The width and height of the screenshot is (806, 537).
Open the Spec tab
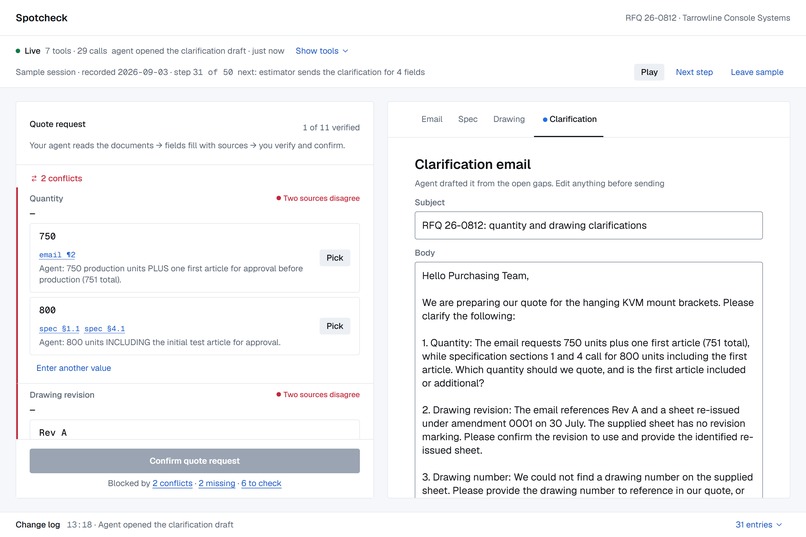[468, 119]
